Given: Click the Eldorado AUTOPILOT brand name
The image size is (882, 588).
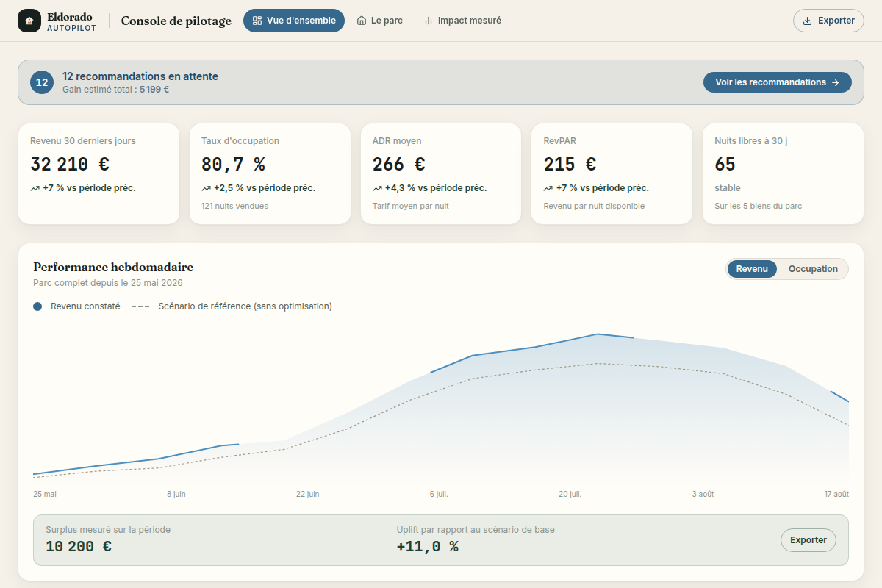Looking at the screenshot, I should point(71,21).
